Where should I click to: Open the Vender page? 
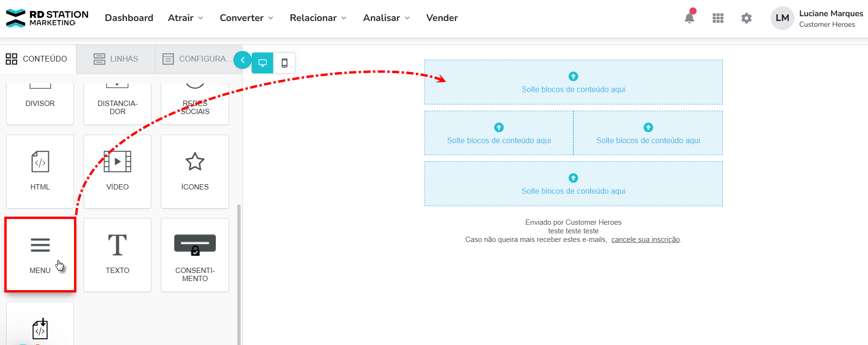click(x=442, y=18)
